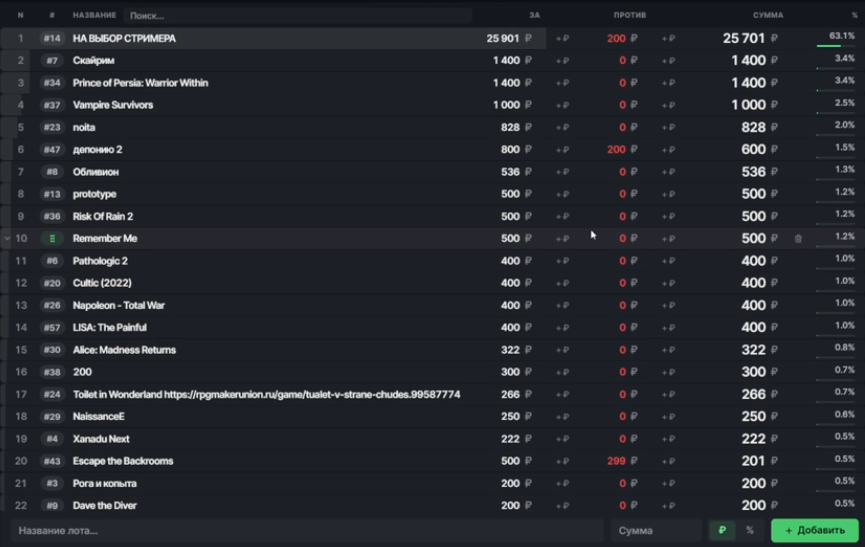The height and width of the screenshot is (547, 865).
Task: Click the 25 701 total sum
Action: 744,39
